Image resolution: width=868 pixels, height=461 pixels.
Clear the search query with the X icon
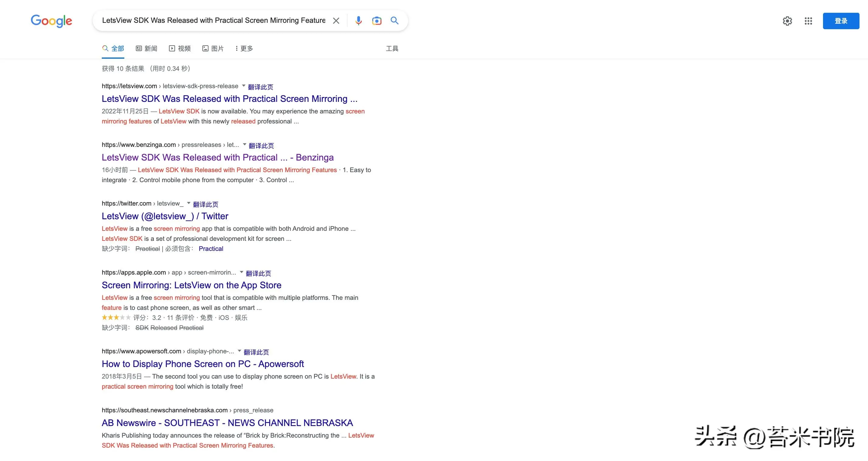coord(336,21)
